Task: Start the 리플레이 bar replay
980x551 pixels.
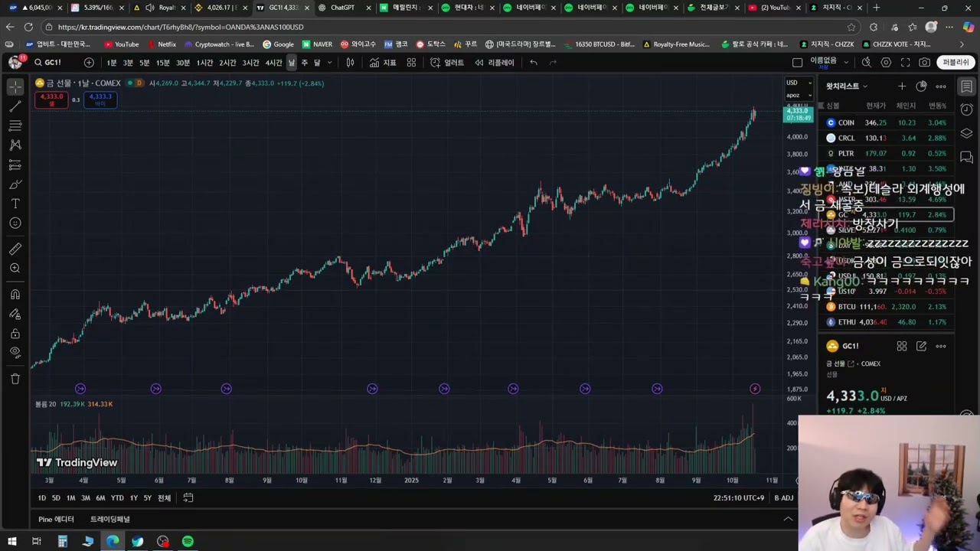Action: (495, 63)
